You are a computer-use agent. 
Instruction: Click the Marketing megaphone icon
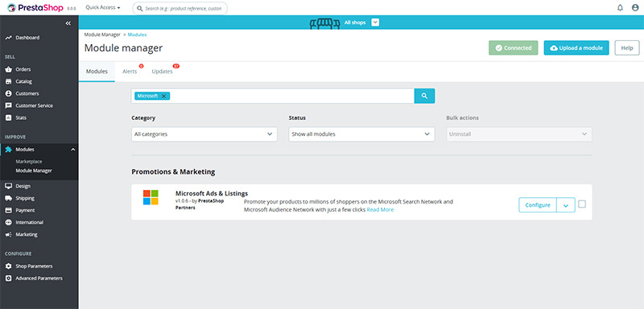pos(8,235)
